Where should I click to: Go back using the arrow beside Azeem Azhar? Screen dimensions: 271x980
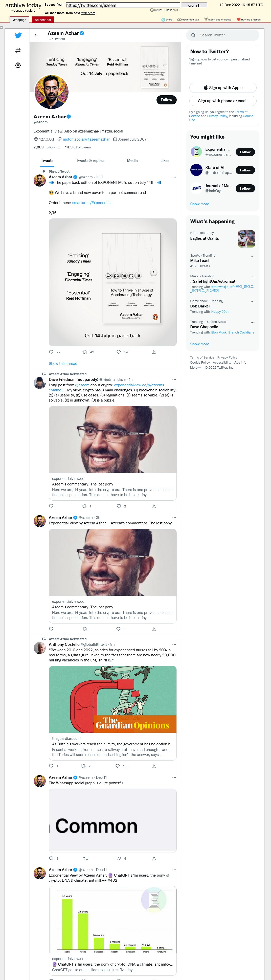coord(36,35)
